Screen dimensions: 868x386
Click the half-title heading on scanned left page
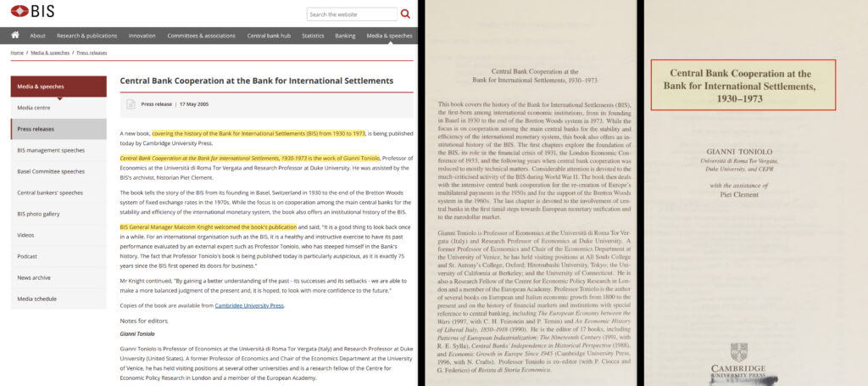pyautogui.click(x=535, y=76)
